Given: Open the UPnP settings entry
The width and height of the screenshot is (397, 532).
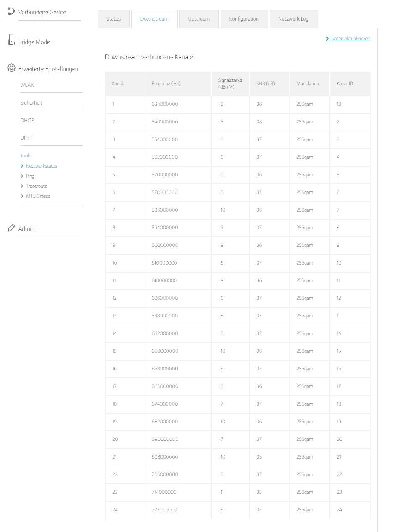Looking at the screenshot, I should tap(26, 138).
